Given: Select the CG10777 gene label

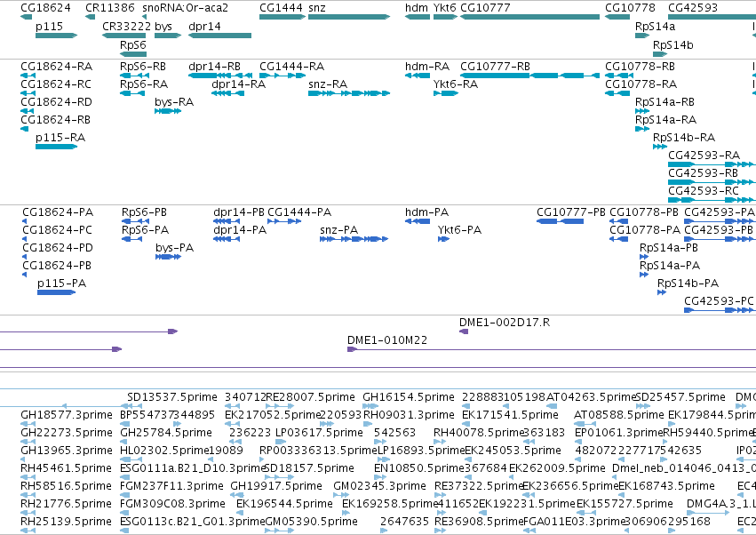Looking at the screenshot, I should 485,8.
